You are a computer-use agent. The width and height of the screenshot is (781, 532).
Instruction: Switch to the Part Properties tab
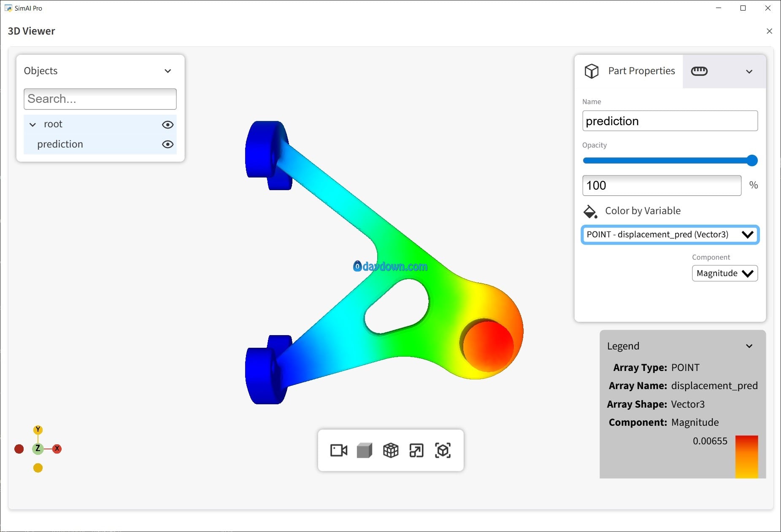(x=630, y=71)
